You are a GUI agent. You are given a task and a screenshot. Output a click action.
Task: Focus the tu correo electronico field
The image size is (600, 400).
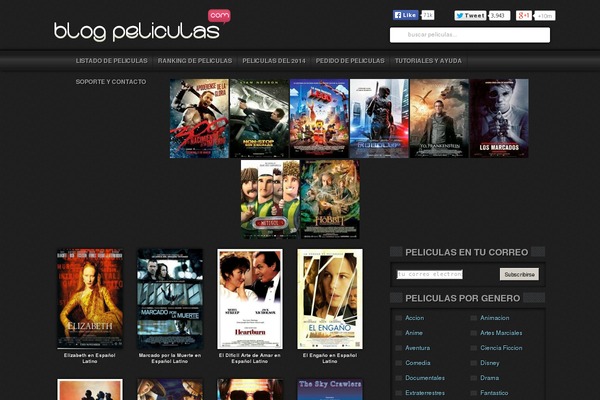[x=430, y=274]
